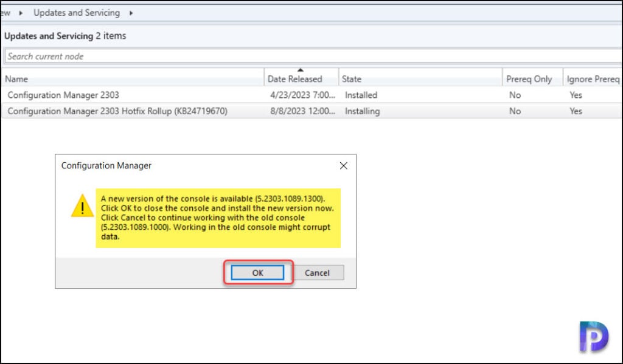The image size is (623, 364).
Task: Sort by the Date Released column header
Action: (x=301, y=78)
